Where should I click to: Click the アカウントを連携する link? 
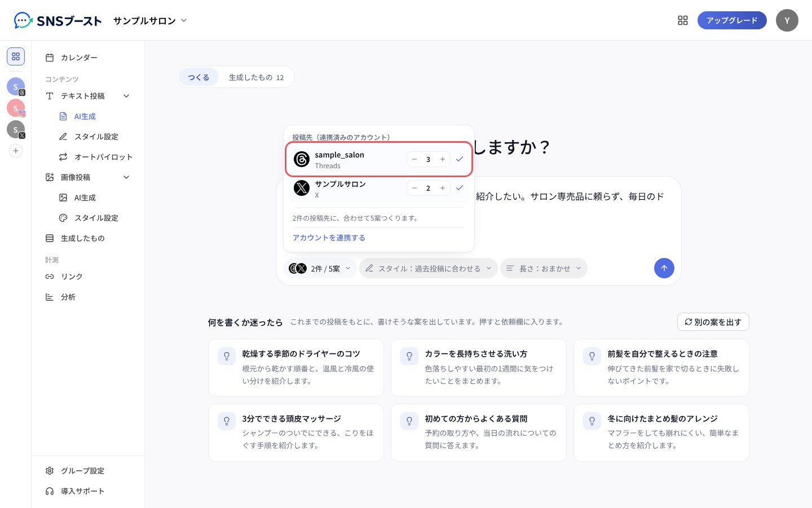tap(329, 238)
